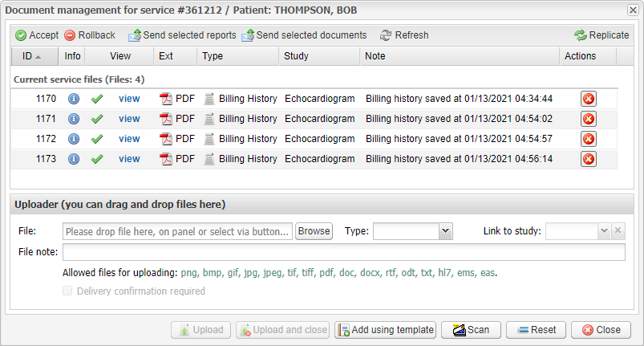Click the View column header

tap(119, 56)
